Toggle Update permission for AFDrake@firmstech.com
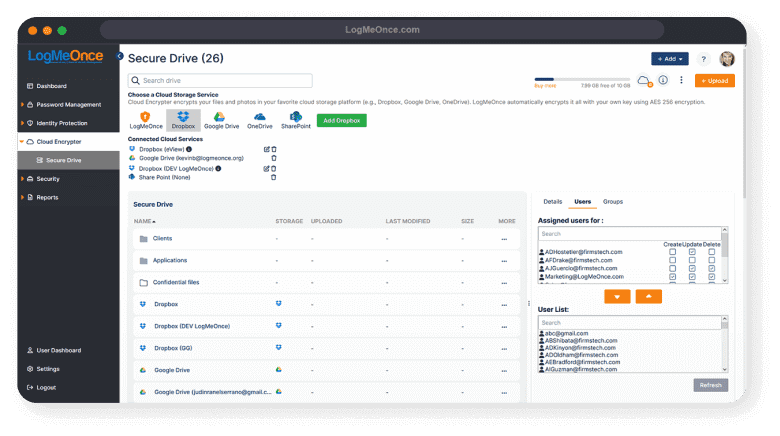The height and width of the screenshot is (436, 780). (691, 260)
